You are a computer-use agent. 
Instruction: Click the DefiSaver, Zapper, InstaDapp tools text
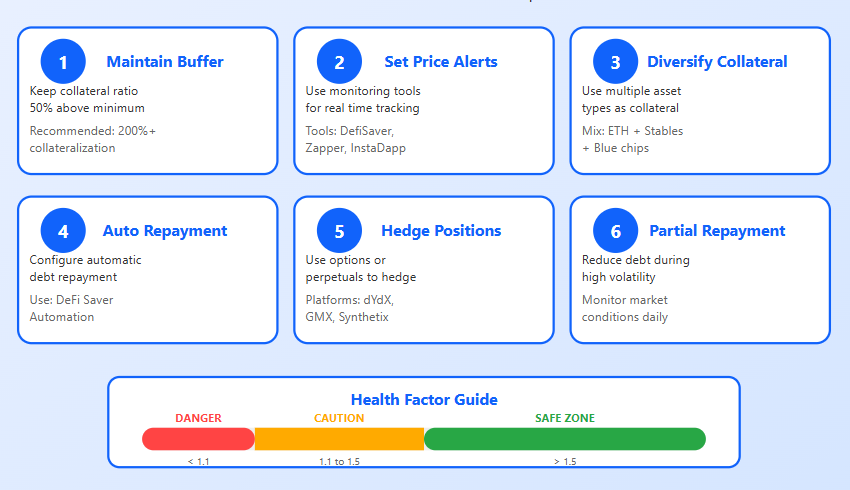[x=355, y=140]
